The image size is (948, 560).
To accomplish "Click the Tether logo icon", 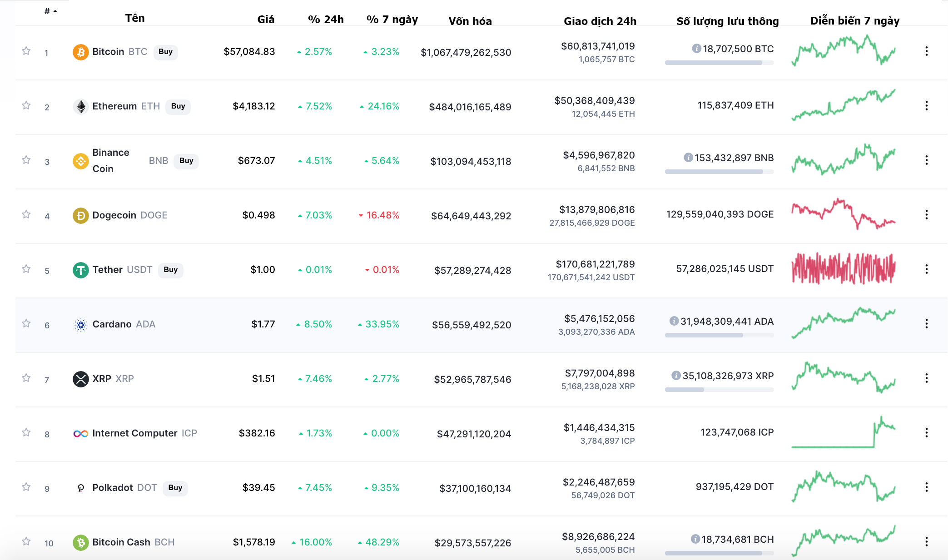I will coord(80,270).
